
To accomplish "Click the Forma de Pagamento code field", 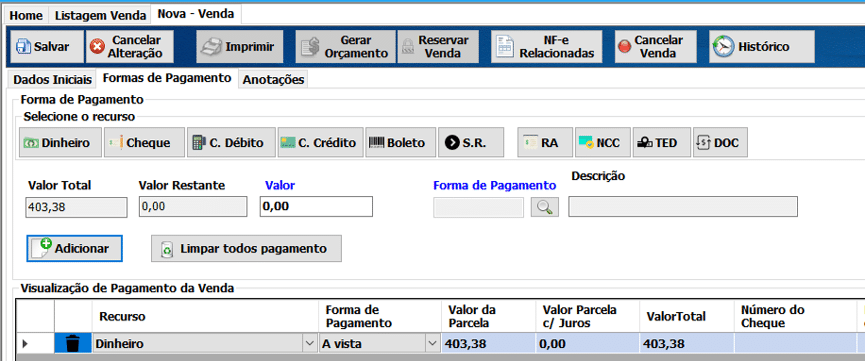I will pyautogui.click(x=478, y=207).
